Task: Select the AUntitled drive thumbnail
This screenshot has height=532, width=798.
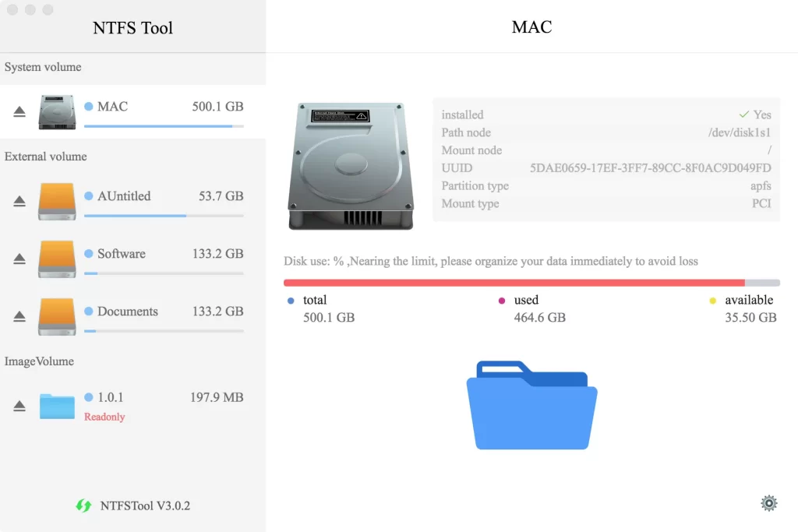Action: click(56, 200)
